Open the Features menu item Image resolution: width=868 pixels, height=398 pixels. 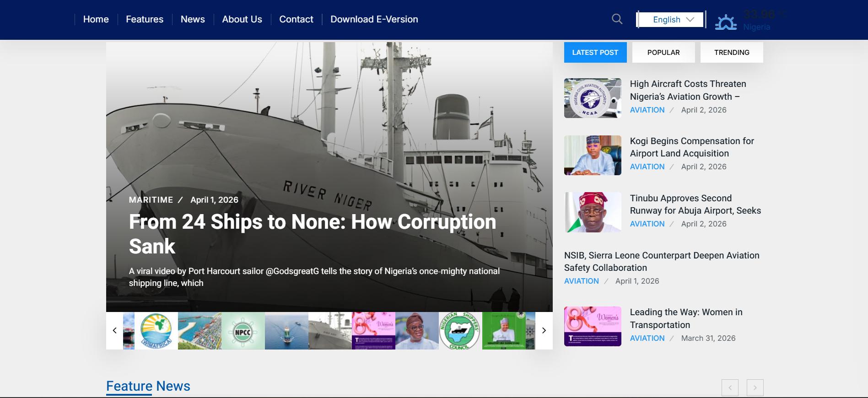tap(145, 19)
